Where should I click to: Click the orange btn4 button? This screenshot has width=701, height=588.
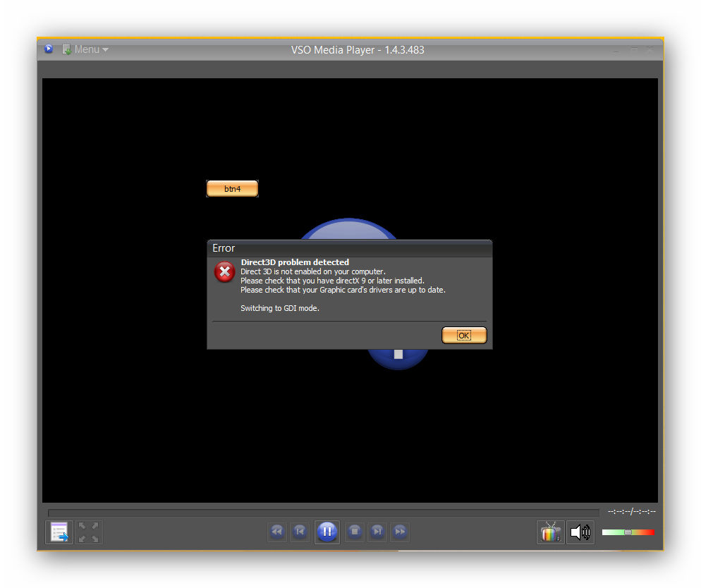click(232, 188)
